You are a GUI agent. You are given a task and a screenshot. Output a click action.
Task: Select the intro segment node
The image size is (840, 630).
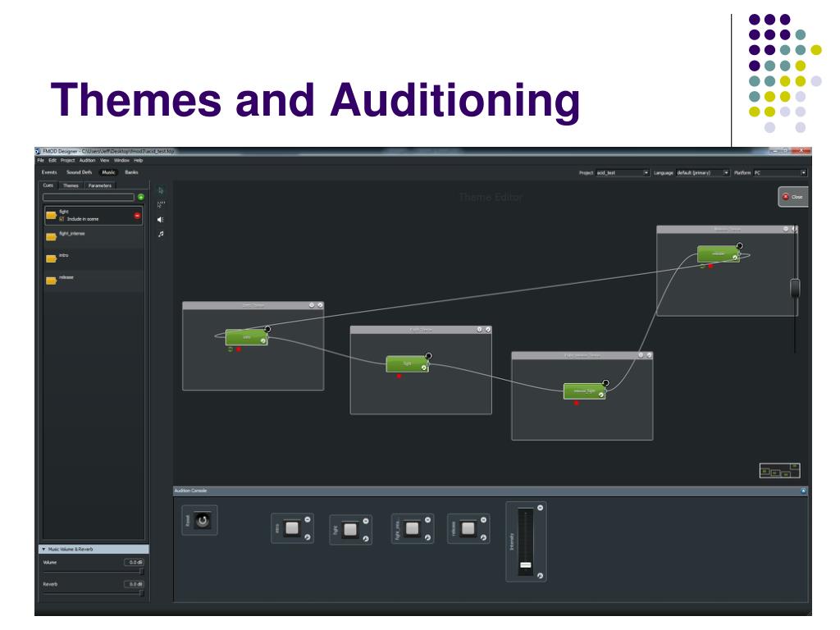246,337
